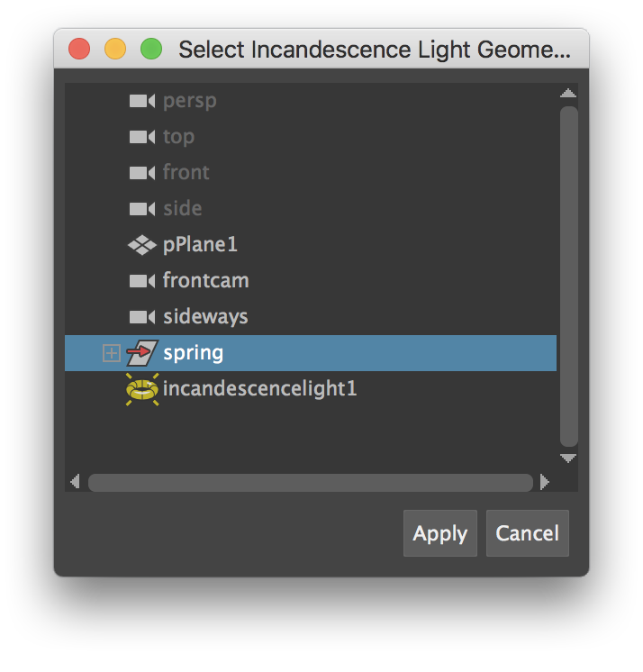Click the top camera icon
The image size is (643, 672).
pyautogui.click(x=142, y=137)
